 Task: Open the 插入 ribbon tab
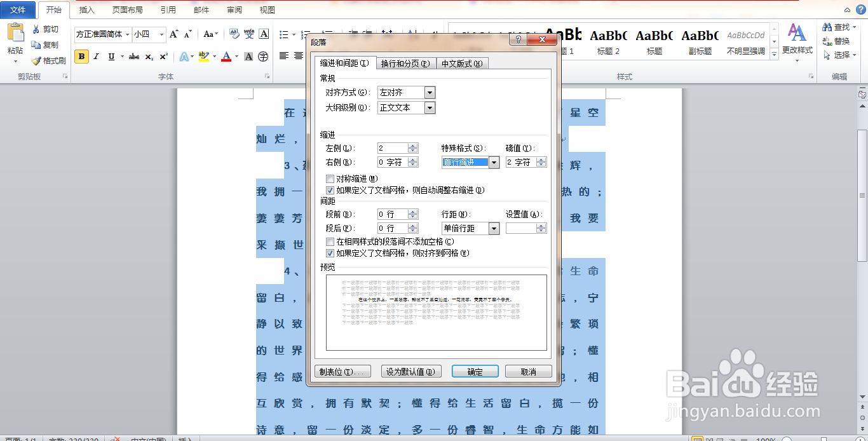(86, 10)
